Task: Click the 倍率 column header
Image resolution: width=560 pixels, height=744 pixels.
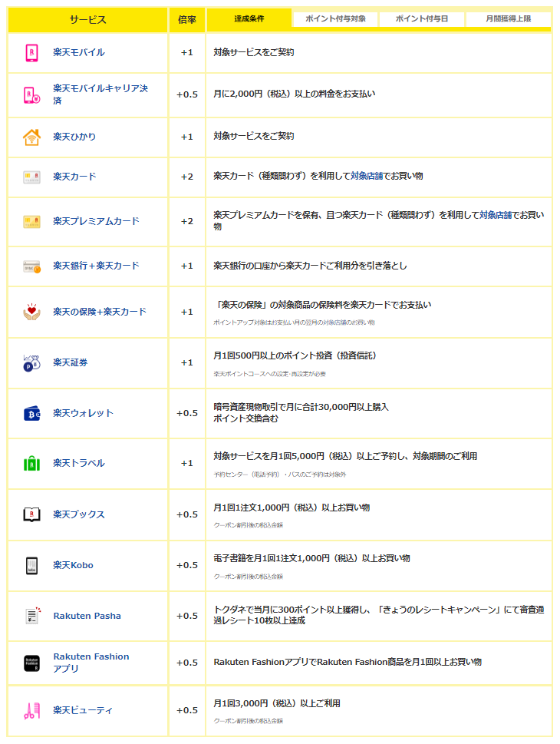Action: (x=187, y=20)
